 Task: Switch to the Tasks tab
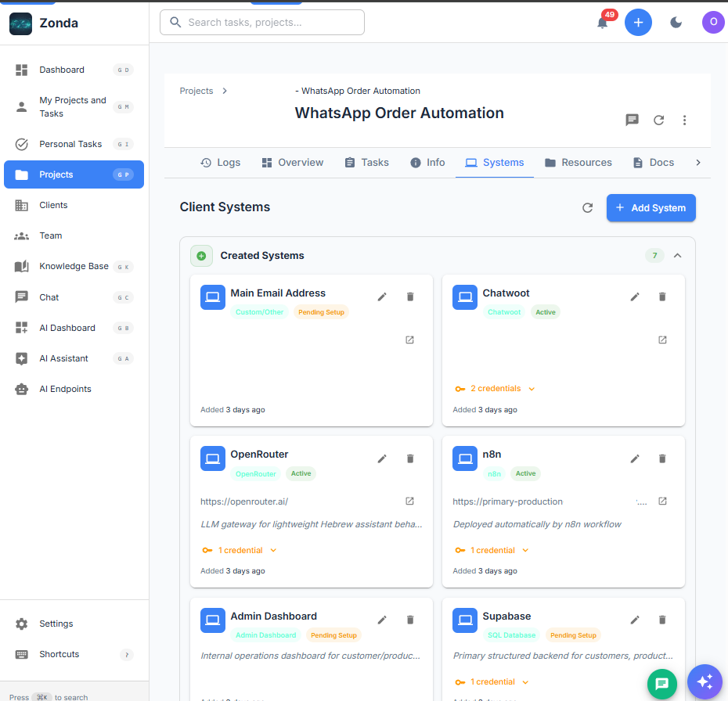pos(367,163)
